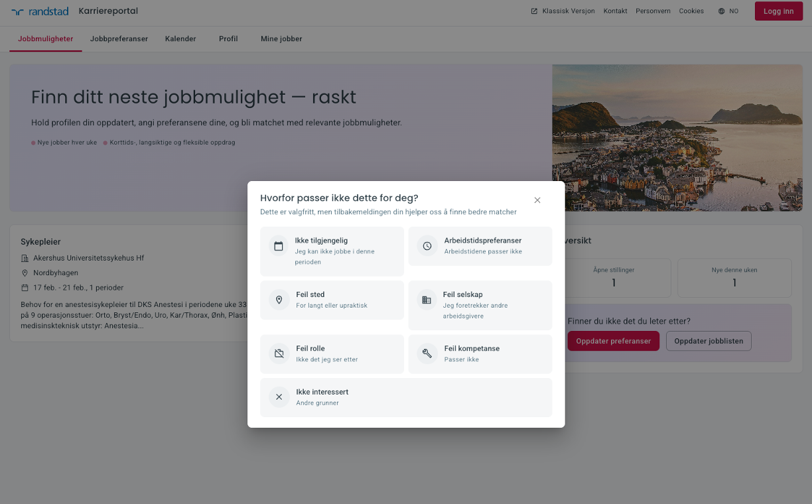Open the Klassisk Versjon link

(563, 11)
